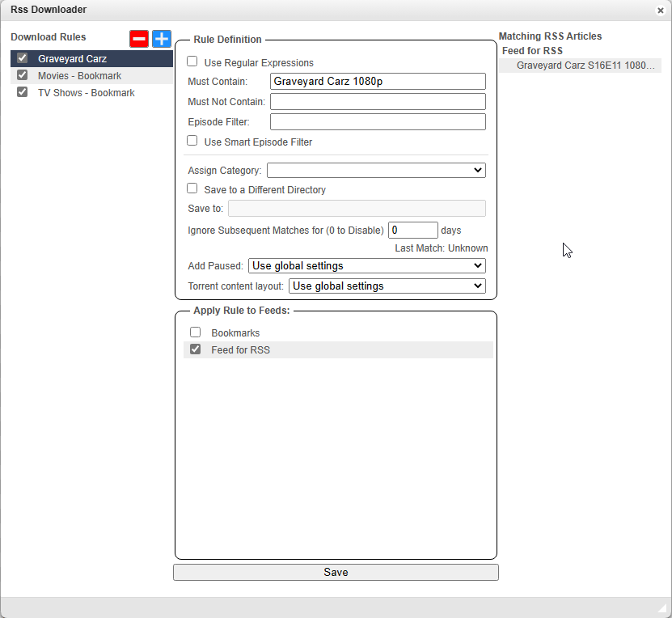Expand the Add Paused dropdown
The width and height of the screenshot is (672, 618).
[366, 265]
